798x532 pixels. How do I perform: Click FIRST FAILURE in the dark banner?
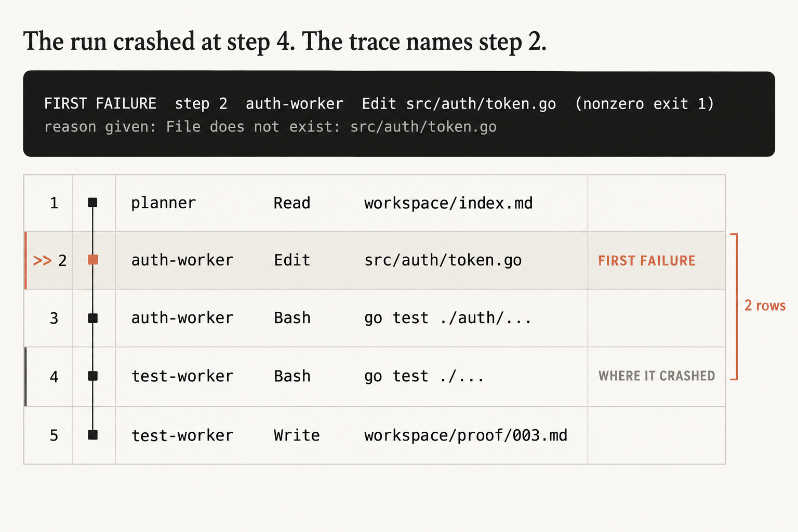(100, 103)
